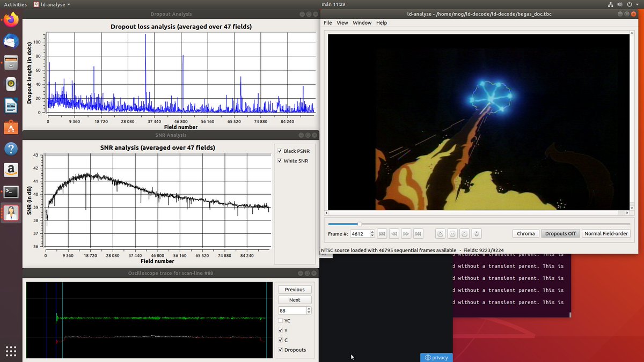Click the 'Fields: 9223/9224' status text

point(483,250)
